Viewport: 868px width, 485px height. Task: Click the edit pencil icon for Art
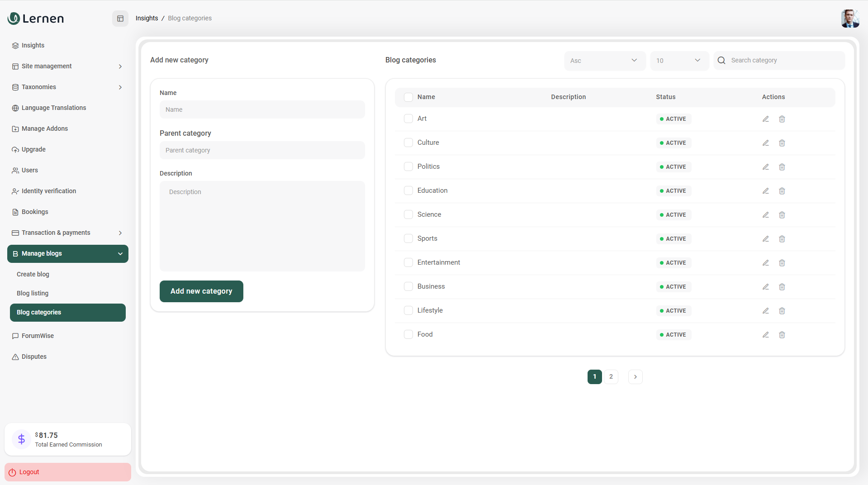(x=765, y=119)
